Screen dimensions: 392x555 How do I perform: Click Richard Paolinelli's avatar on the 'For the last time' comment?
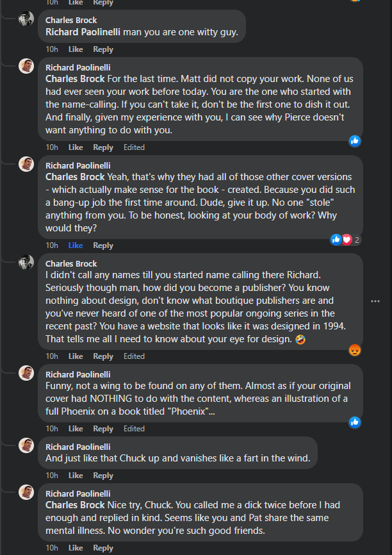tap(26, 66)
